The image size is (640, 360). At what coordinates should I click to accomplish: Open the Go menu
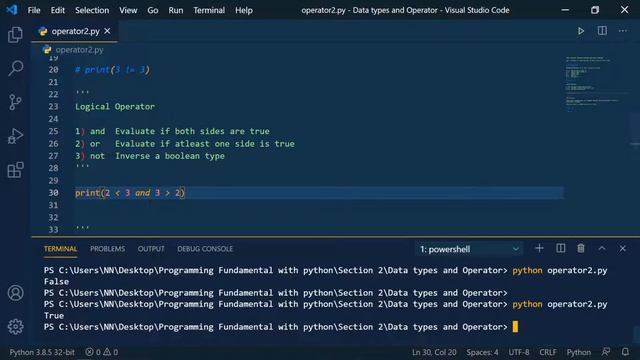[x=153, y=10]
